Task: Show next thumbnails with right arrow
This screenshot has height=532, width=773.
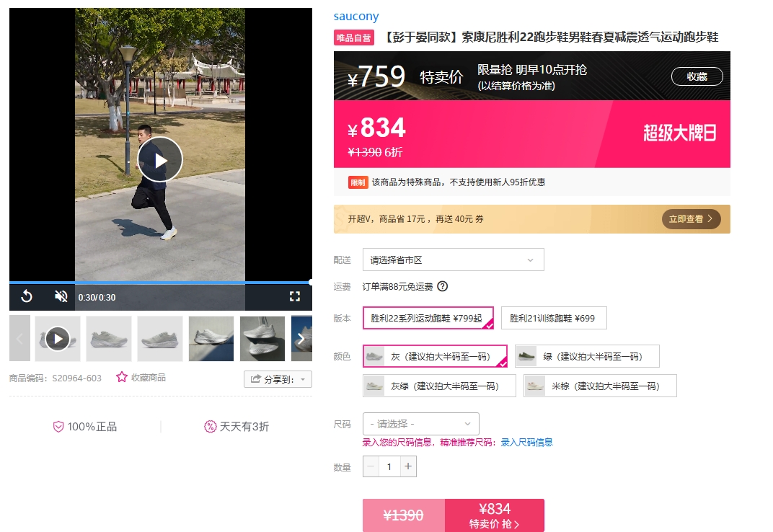Action: click(301, 339)
